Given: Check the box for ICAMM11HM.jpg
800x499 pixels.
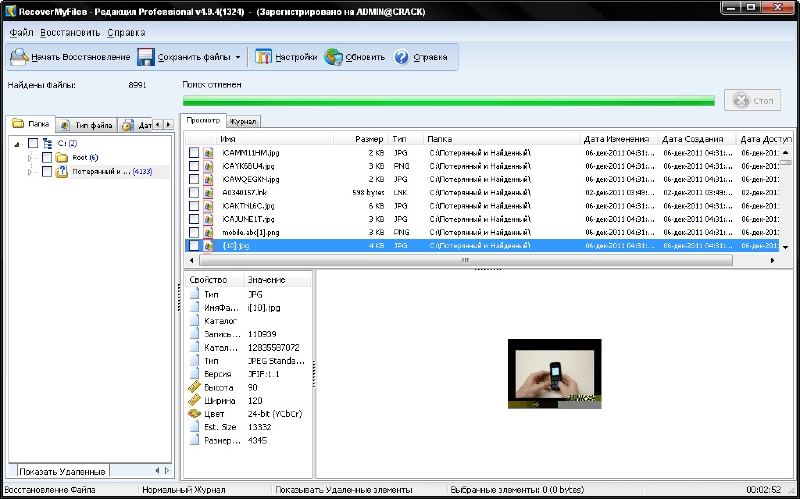Looking at the screenshot, I should pos(195,153).
